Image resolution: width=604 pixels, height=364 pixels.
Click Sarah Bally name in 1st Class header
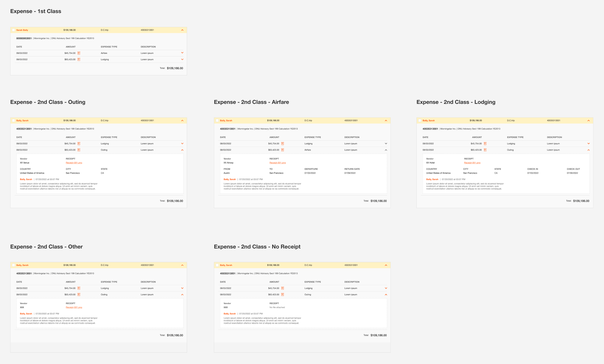point(22,30)
